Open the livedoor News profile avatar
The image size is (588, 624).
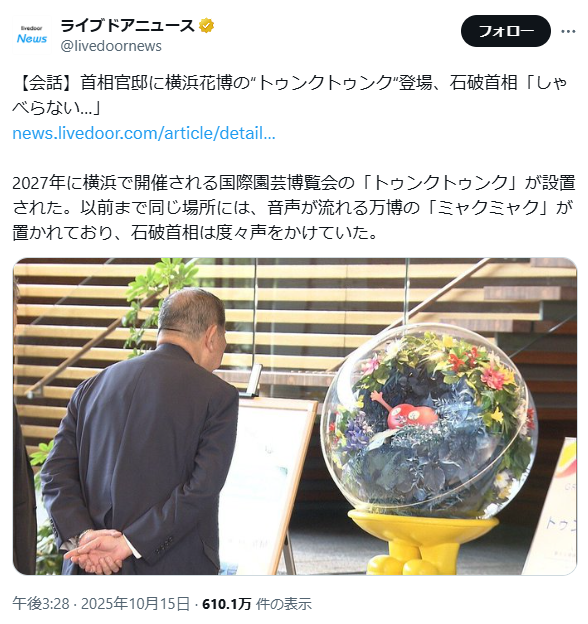[x=32, y=35]
